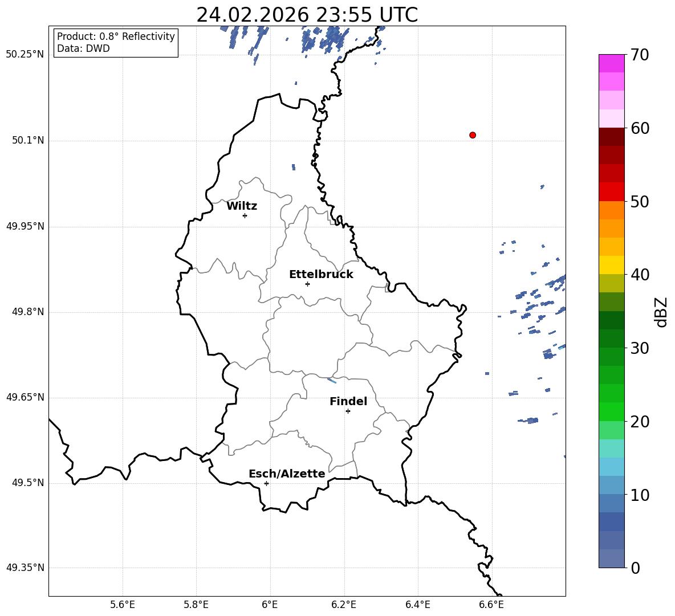Click the 49.95°N latitude label
This screenshot has height=616, width=675.
coord(25,226)
